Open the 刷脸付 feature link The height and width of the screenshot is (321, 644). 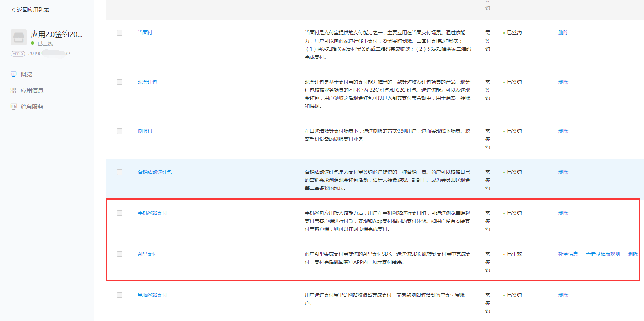(145, 131)
